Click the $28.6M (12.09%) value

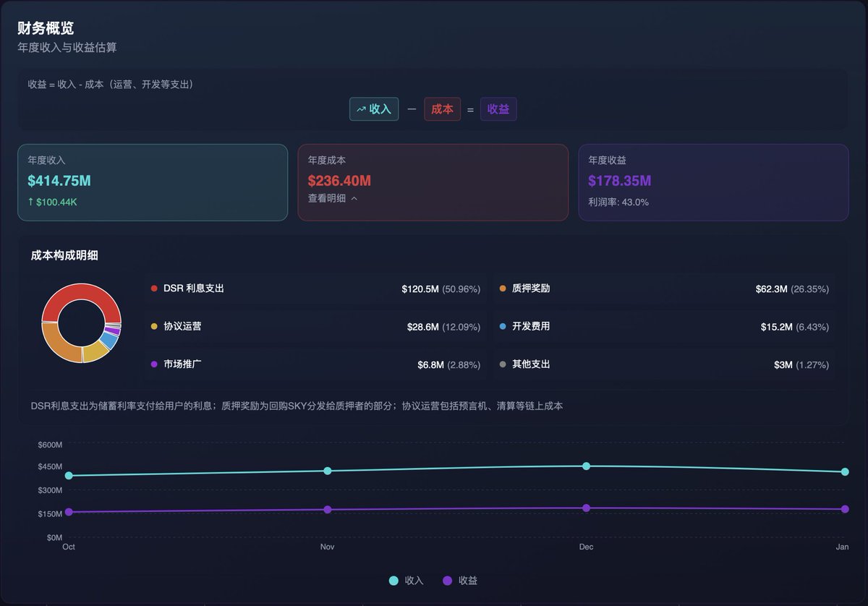tap(443, 327)
